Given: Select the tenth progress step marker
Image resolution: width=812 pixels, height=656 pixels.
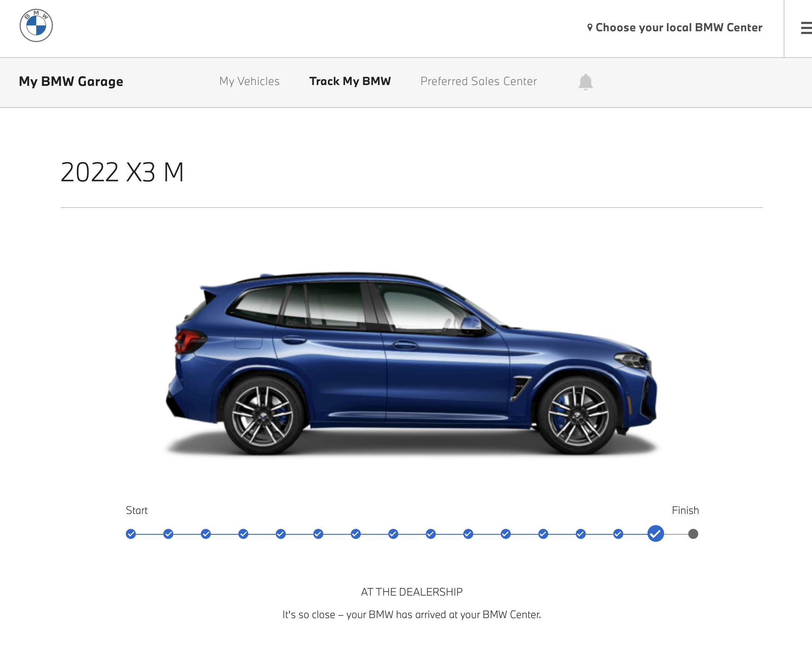Looking at the screenshot, I should pyautogui.click(x=468, y=534).
